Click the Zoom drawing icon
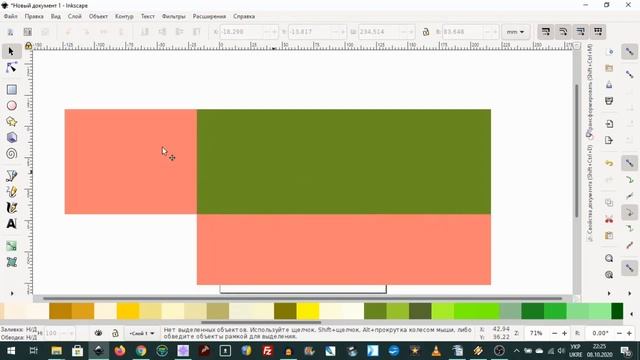Screen dimensions: 640x360 609,275
